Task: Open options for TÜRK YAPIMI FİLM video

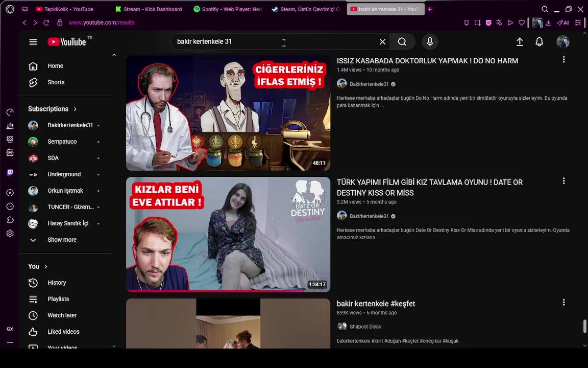Action: tap(563, 181)
